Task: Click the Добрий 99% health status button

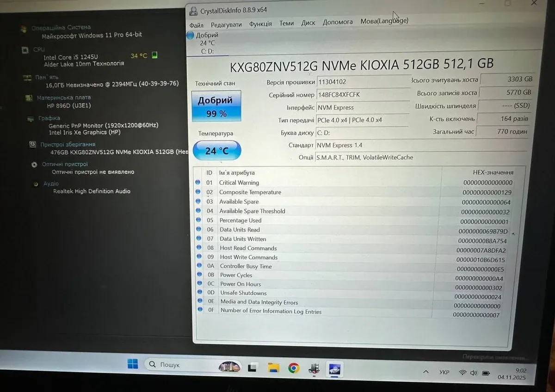Action: [216, 106]
